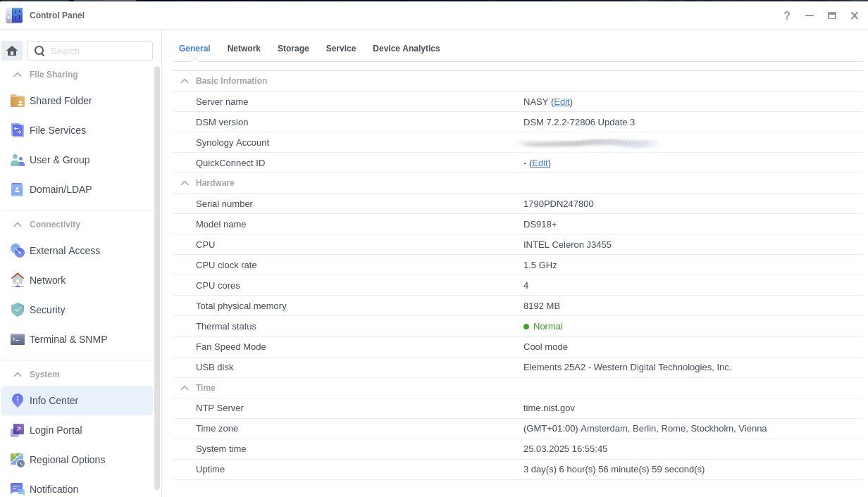Click the Fan Speed Mode label

(x=231, y=347)
